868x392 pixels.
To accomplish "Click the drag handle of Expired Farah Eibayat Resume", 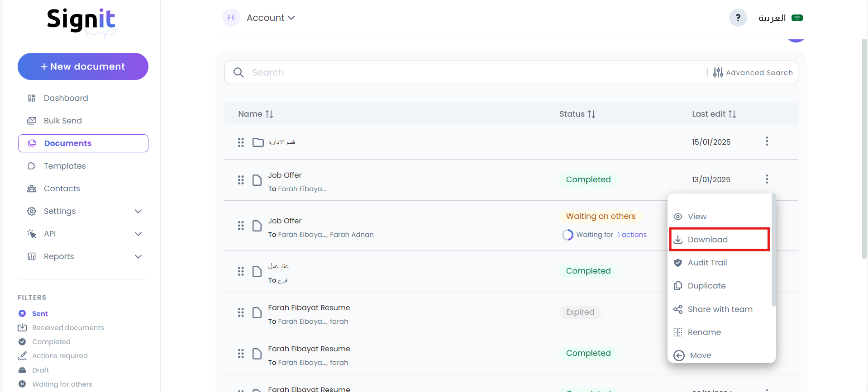I will [241, 312].
